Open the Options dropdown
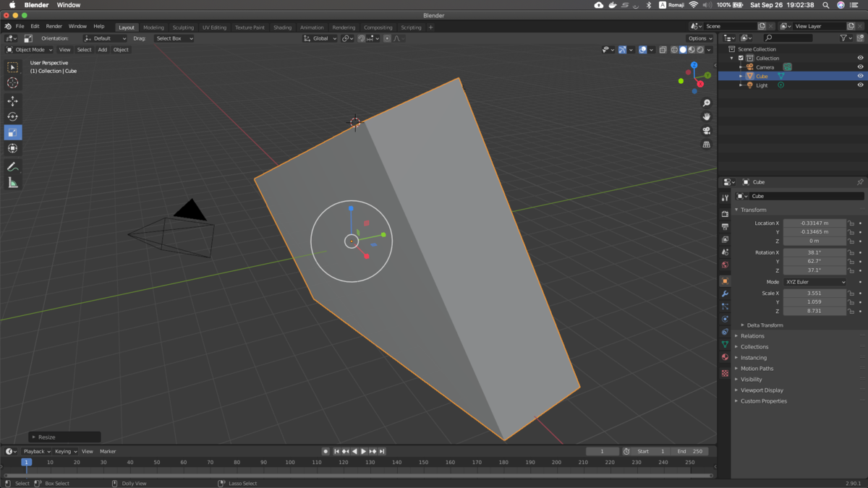This screenshot has width=868, height=488. (699, 38)
